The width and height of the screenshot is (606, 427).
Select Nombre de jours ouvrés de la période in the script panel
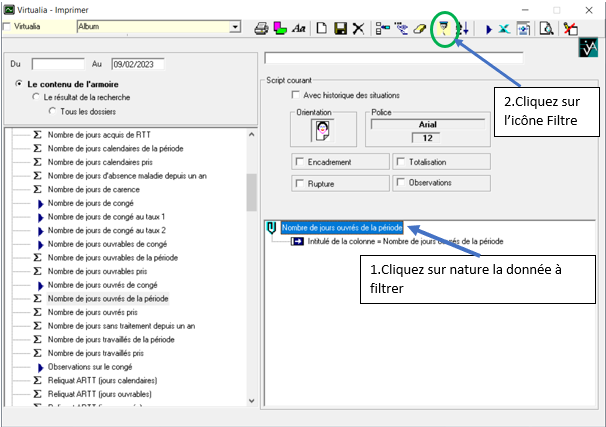(x=342, y=228)
